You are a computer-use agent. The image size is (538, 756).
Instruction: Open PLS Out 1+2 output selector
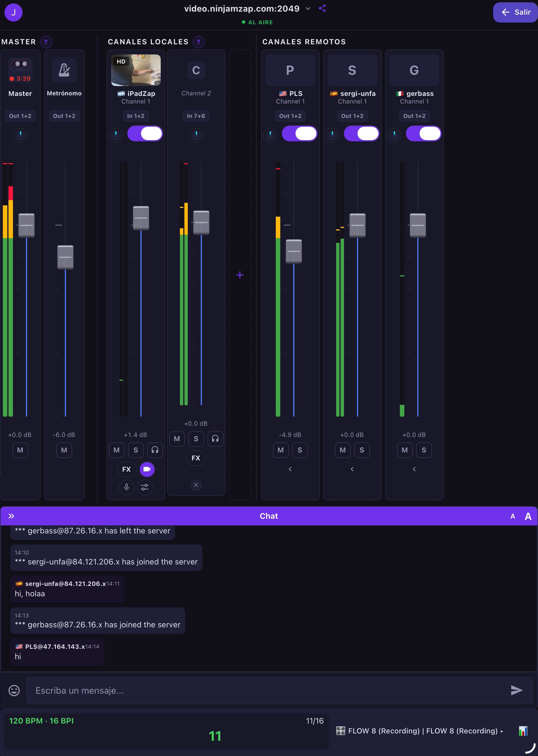coord(290,116)
